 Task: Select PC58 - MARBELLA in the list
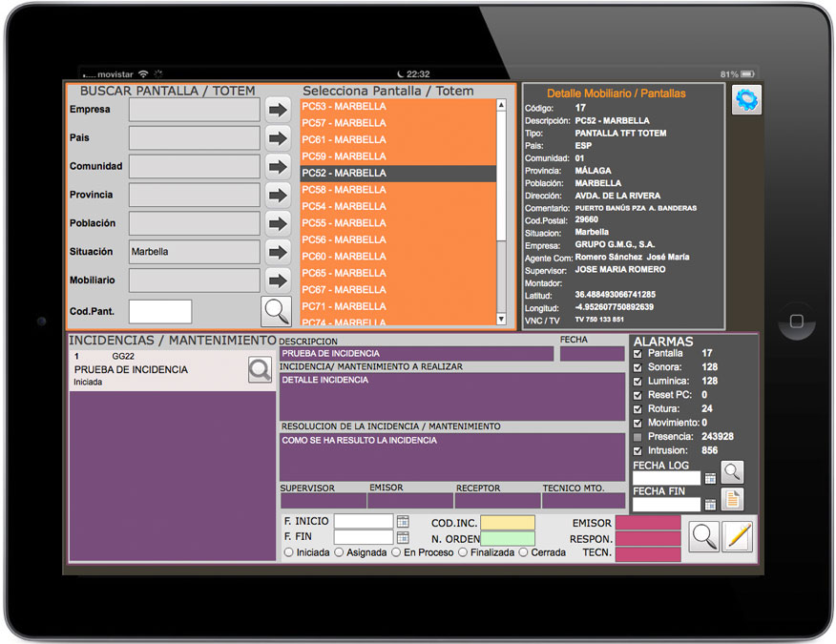(x=397, y=190)
